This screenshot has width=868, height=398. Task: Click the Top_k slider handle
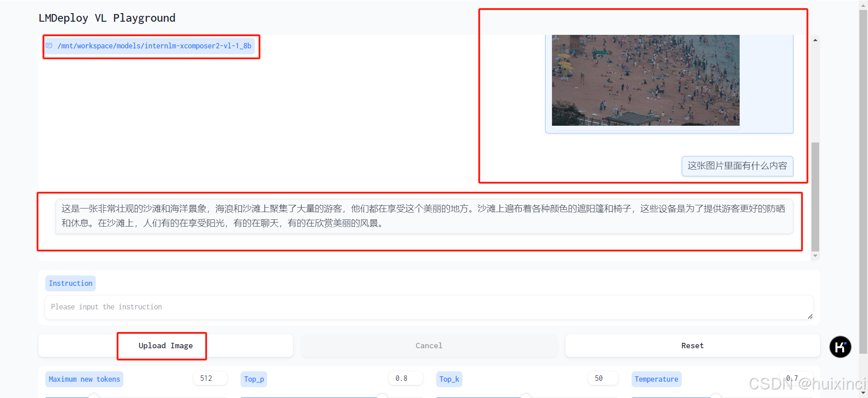point(526,396)
